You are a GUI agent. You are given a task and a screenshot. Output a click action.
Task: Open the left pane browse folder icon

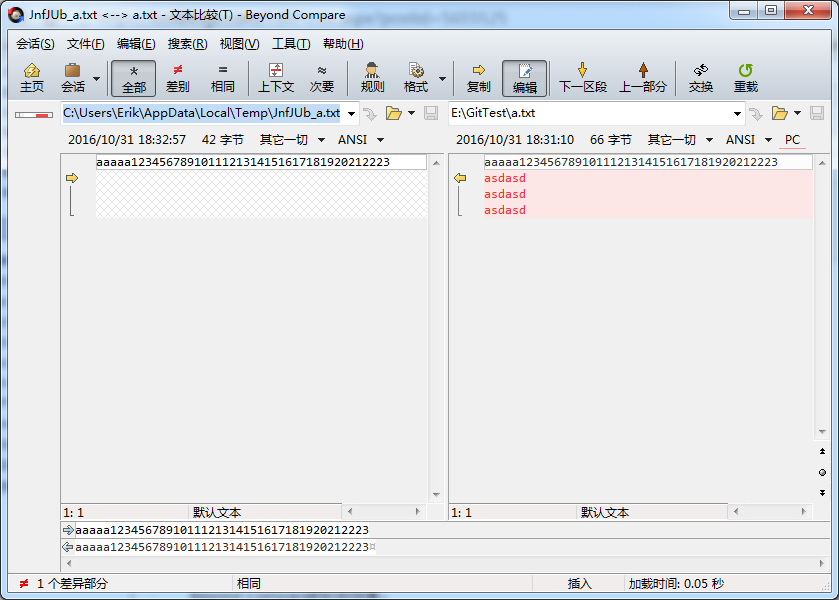(x=393, y=113)
